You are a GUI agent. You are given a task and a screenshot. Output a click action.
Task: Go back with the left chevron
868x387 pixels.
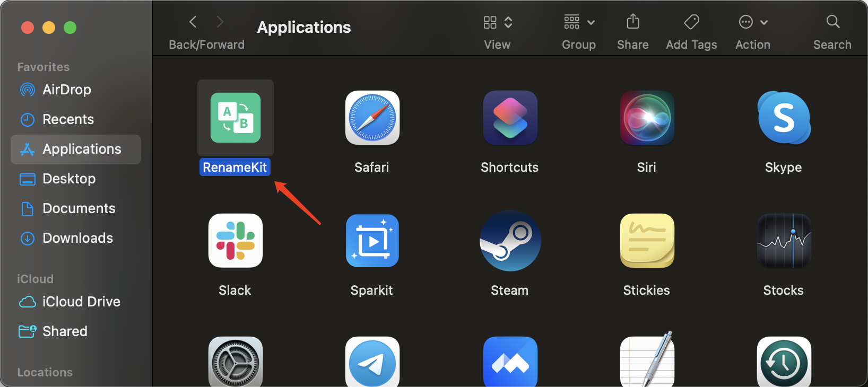pos(193,22)
